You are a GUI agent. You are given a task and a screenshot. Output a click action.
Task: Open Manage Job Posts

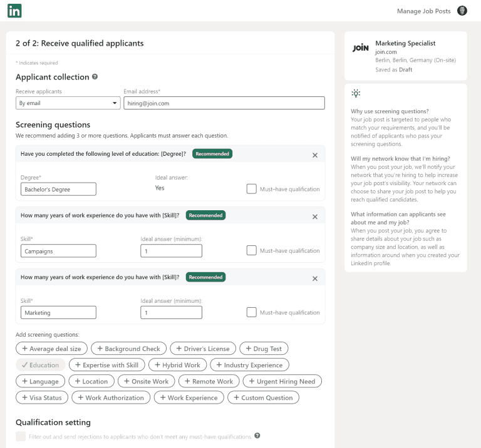click(423, 11)
